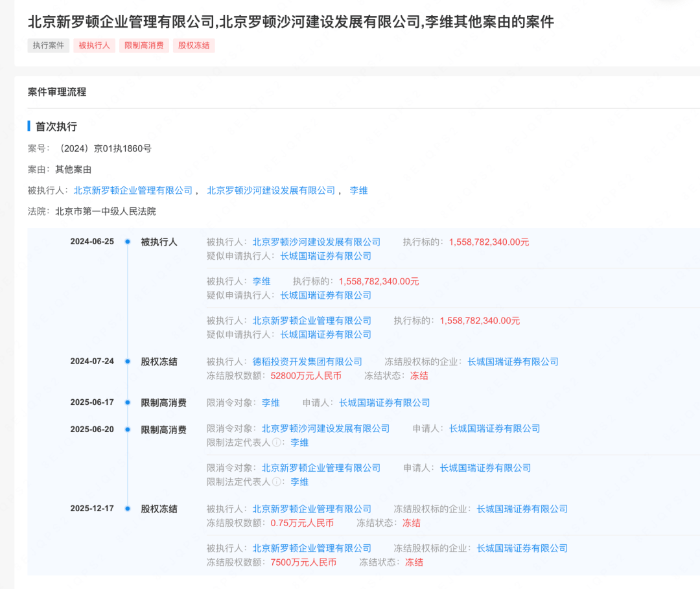Click 北京罗顿沙河建设发展有限公司 as 限消令对象

click(327, 428)
